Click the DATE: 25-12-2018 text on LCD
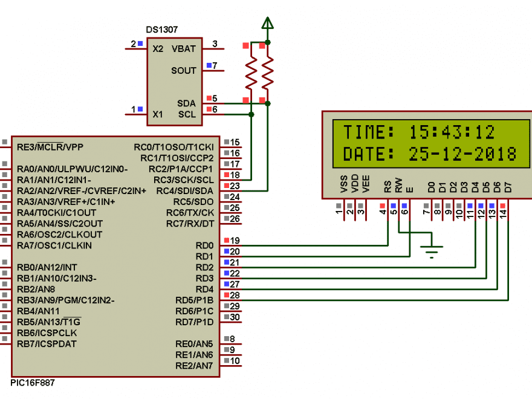Screen dimensions: 532x399 point(430,154)
